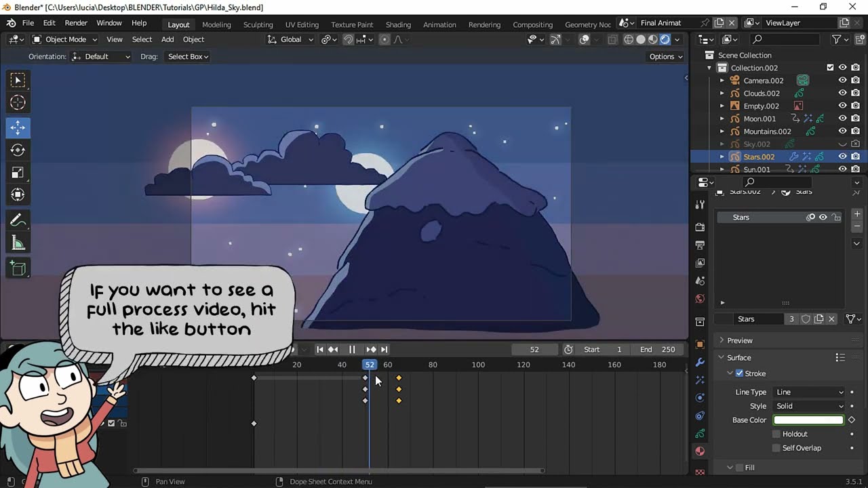This screenshot has width=868, height=488.
Task: Activate the Scale tool
Action: [18, 172]
